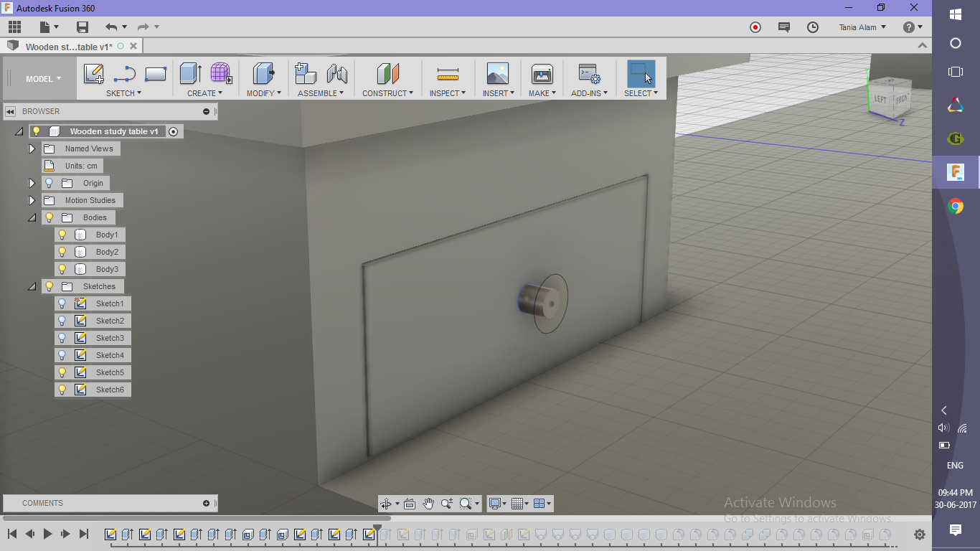Open the Tania Alam account dropdown
Image resolution: width=980 pixels, height=551 pixels.
(862, 27)
